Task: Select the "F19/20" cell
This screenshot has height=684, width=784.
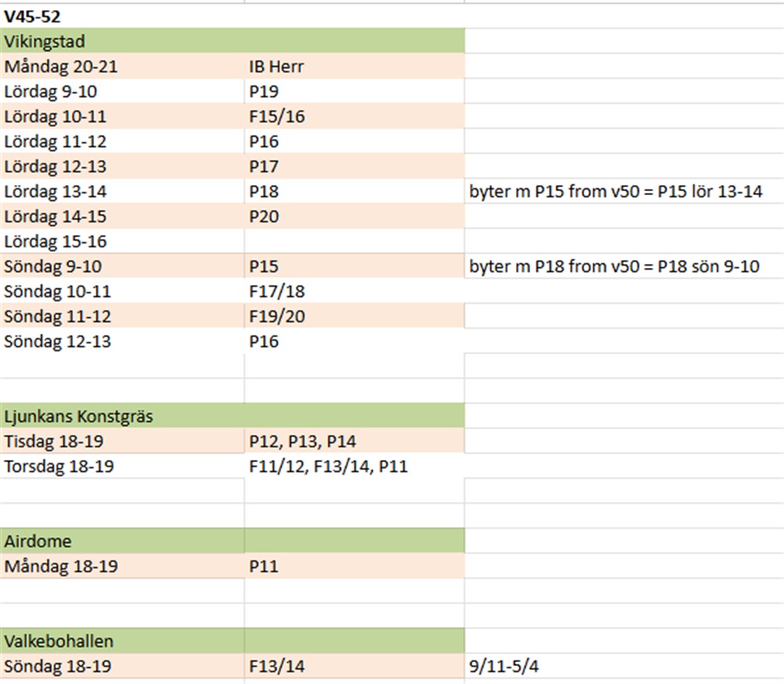Action: pos(277,317)
